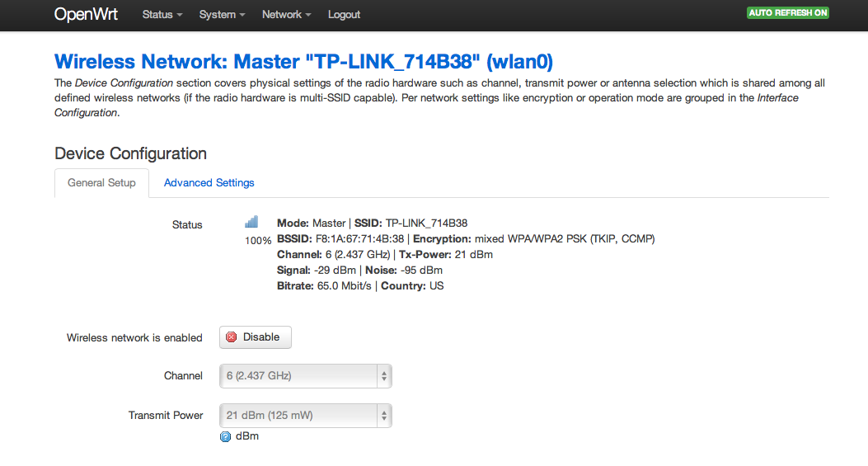
Task: Click the Status dropdown caret arrow
Action: point(180,16)
